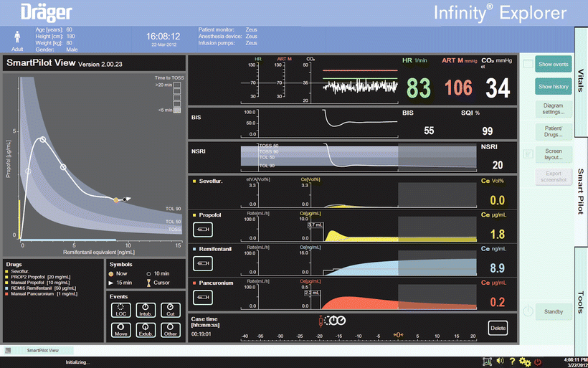Click the Standby button
Image resolution: width=588 pixels, height=368 pixels.
553,311
